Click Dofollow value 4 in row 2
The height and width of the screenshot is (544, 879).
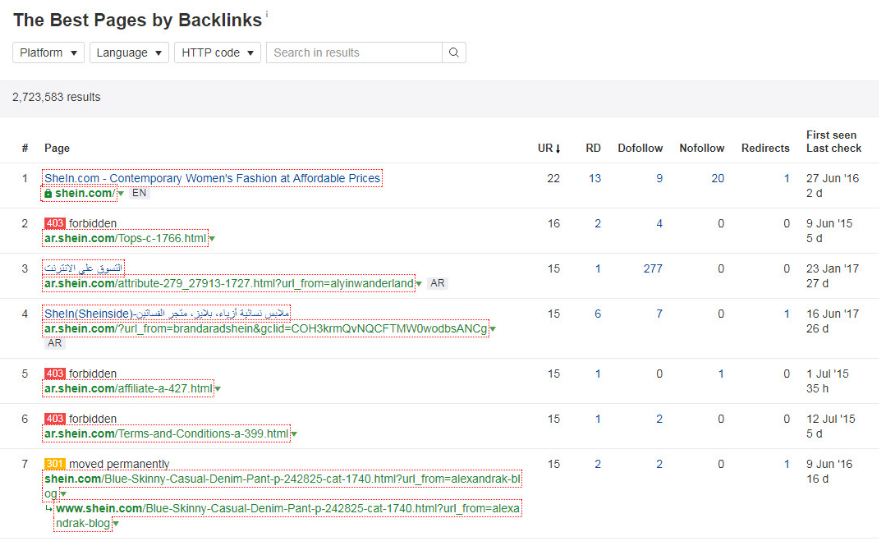[x=659, y=224]
